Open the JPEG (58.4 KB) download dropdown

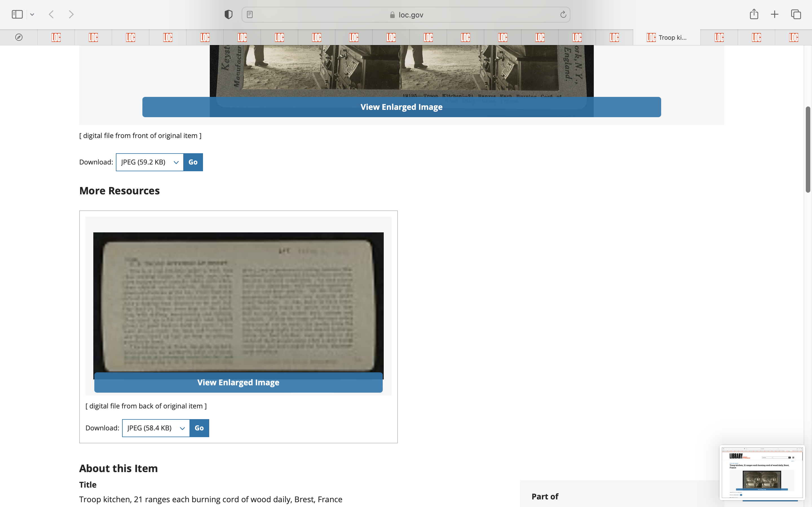click(x=156, y=428)
